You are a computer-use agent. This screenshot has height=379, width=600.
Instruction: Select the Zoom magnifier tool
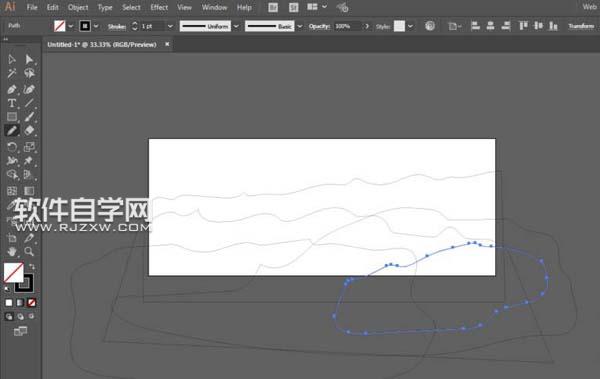pyautogui.click(x=29, y=252)
